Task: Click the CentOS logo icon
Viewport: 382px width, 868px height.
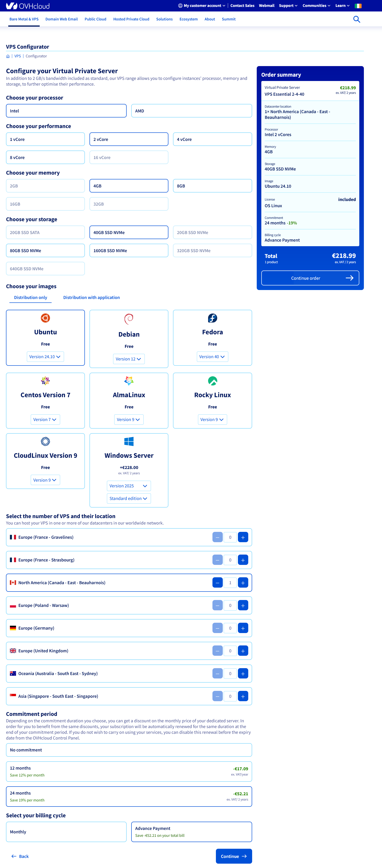Action: [x=45, y=381]
